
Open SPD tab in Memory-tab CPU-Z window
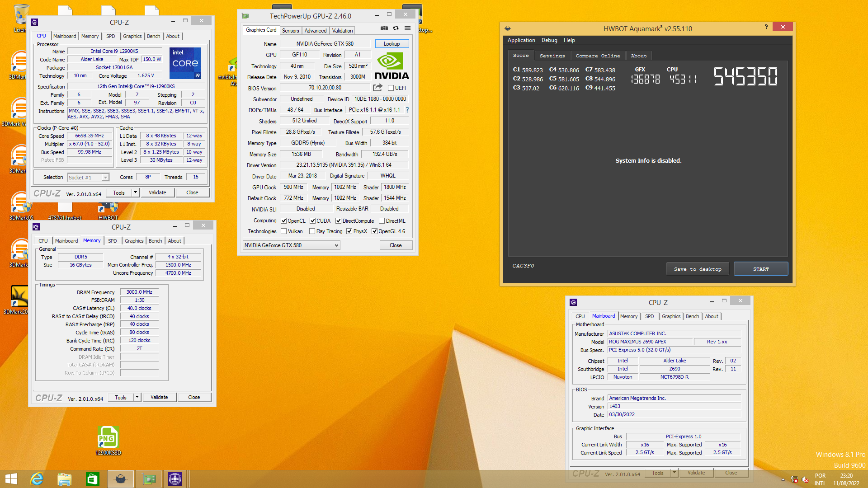tap(113, 241)
